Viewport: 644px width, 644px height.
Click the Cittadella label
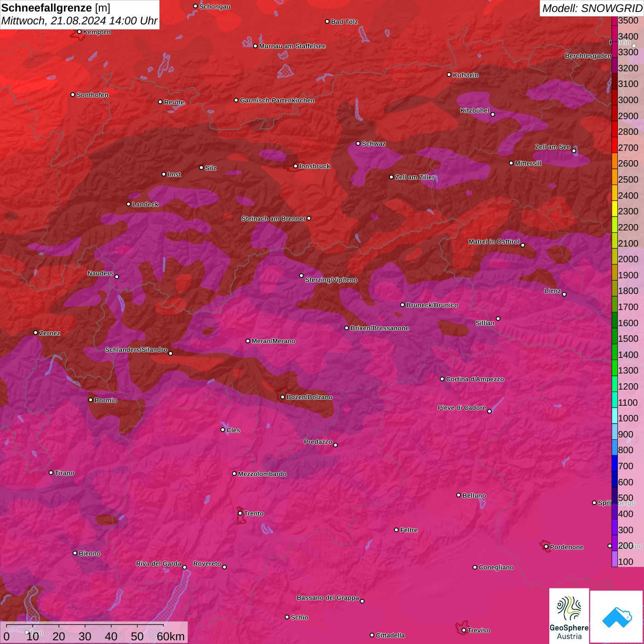coord(390,635)
